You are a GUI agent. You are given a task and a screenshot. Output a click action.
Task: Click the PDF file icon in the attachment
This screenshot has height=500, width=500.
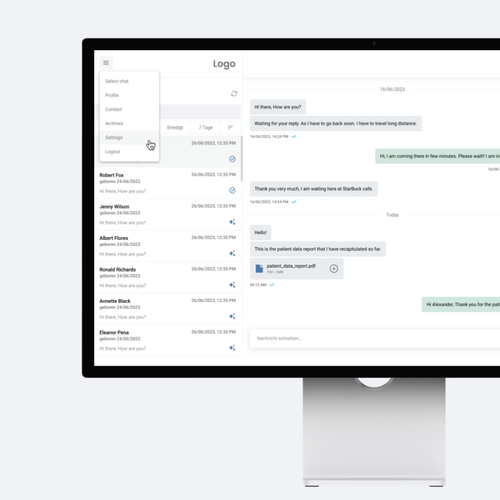click(259, 269)
